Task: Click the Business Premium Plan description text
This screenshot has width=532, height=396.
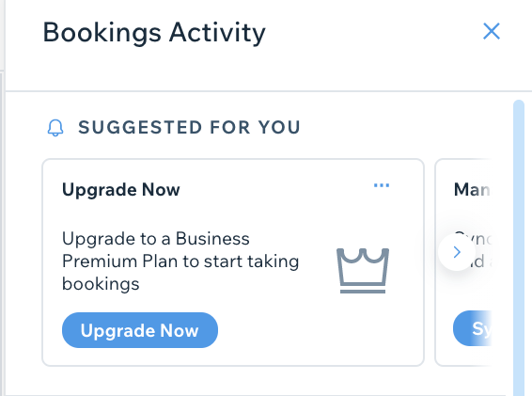Action: (180, 261)
